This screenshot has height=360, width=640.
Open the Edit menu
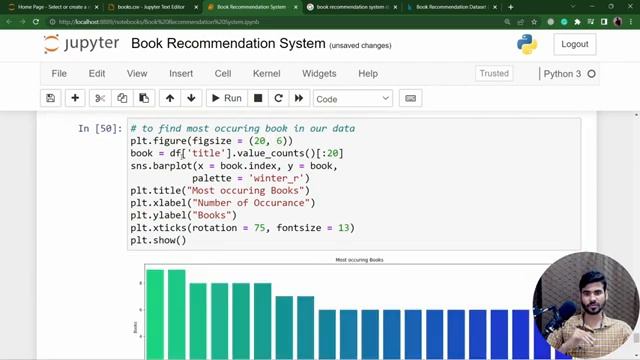coord(97,73)
